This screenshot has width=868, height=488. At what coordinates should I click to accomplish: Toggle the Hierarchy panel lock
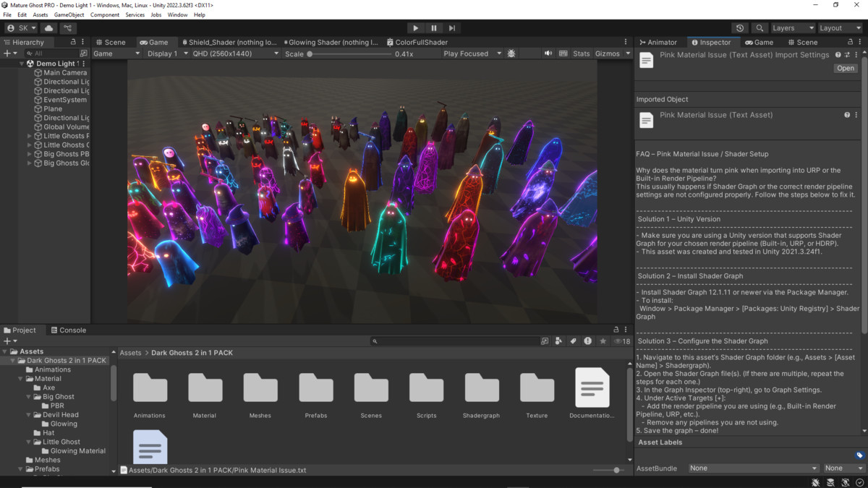[73, 42]
